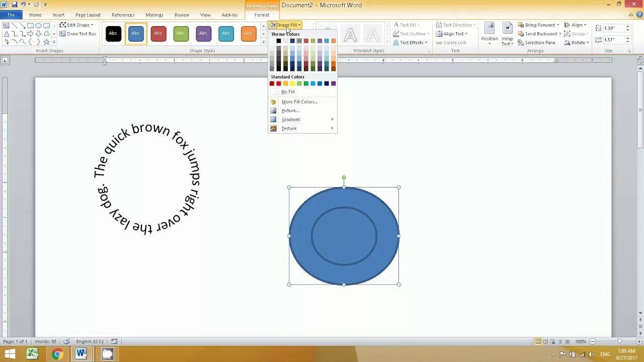Click the zoom in plus button

(x=638, y=342)
